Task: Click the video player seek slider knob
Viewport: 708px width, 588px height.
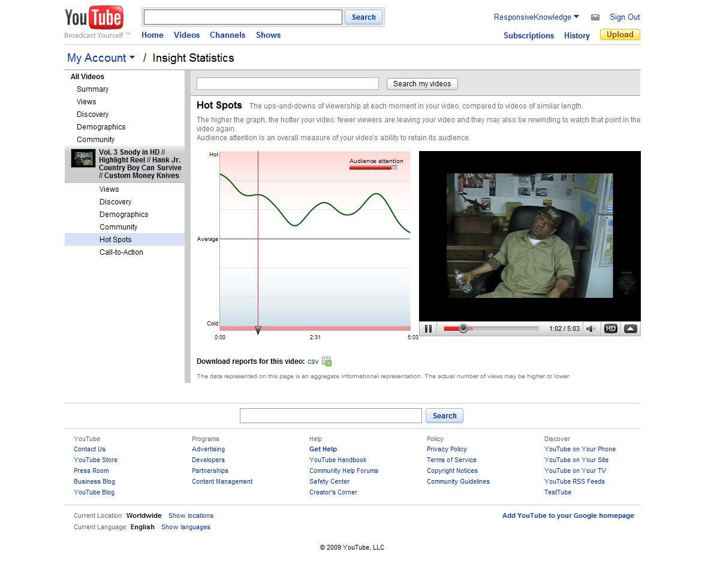Action: [x=463, y=329]
